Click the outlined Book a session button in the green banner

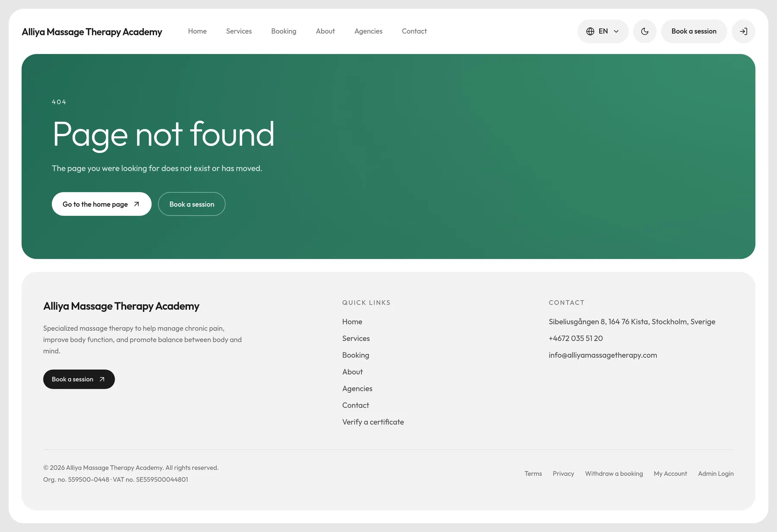click(192, 204)
